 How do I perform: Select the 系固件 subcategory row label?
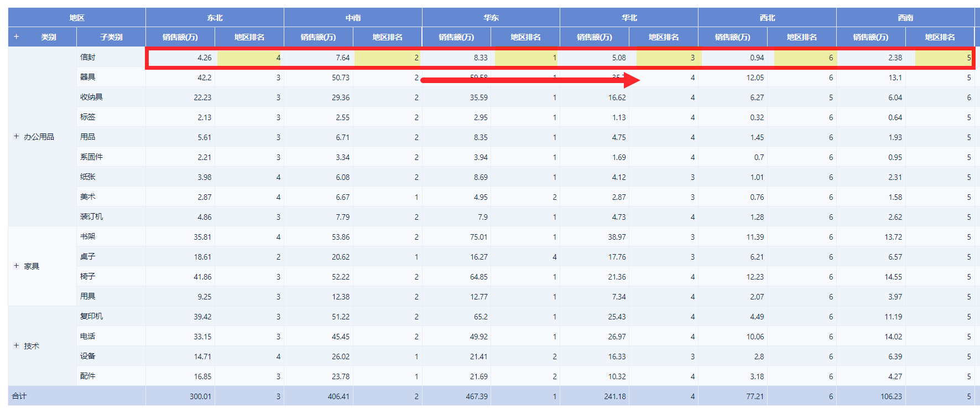pos(92,157)
